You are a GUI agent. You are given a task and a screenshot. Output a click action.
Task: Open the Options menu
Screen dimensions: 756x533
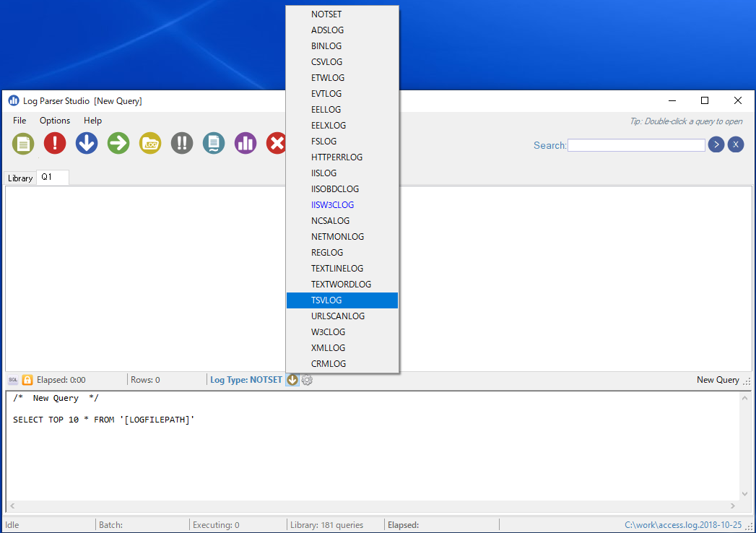[x=55, y=121]
